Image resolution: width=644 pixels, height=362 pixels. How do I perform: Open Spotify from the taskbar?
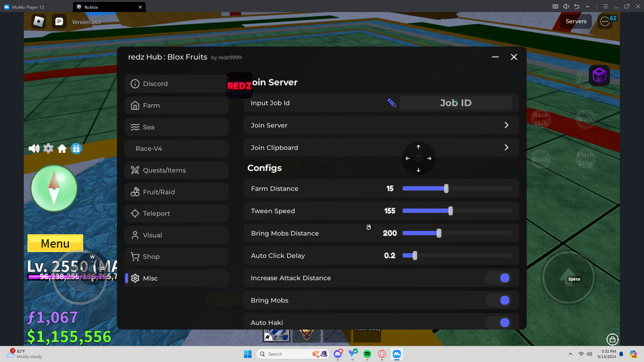tap(367, 354)
